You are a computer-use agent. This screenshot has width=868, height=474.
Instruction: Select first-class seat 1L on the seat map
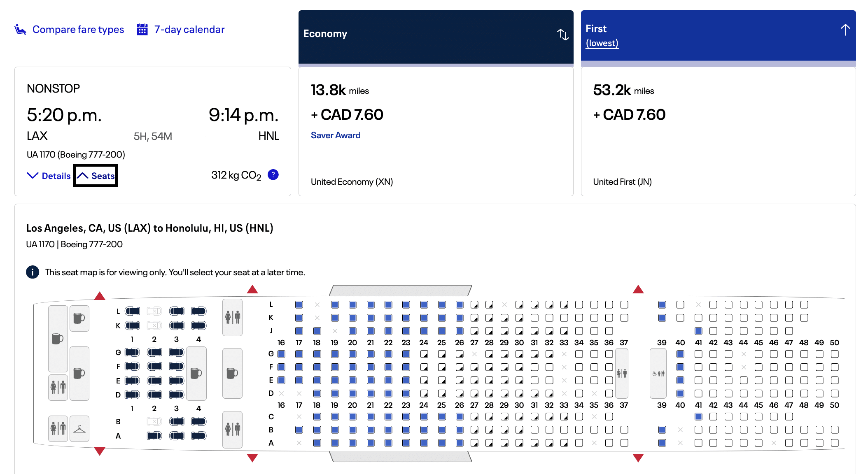[132, 311]
